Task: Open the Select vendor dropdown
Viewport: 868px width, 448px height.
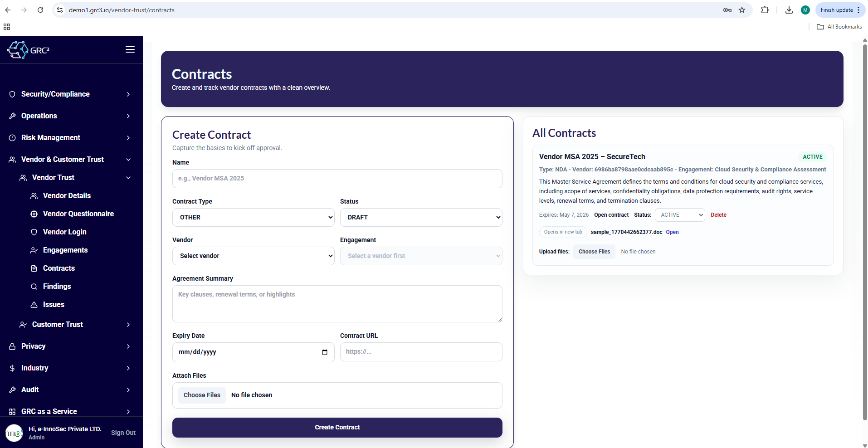Action: (x=253, y=256)
